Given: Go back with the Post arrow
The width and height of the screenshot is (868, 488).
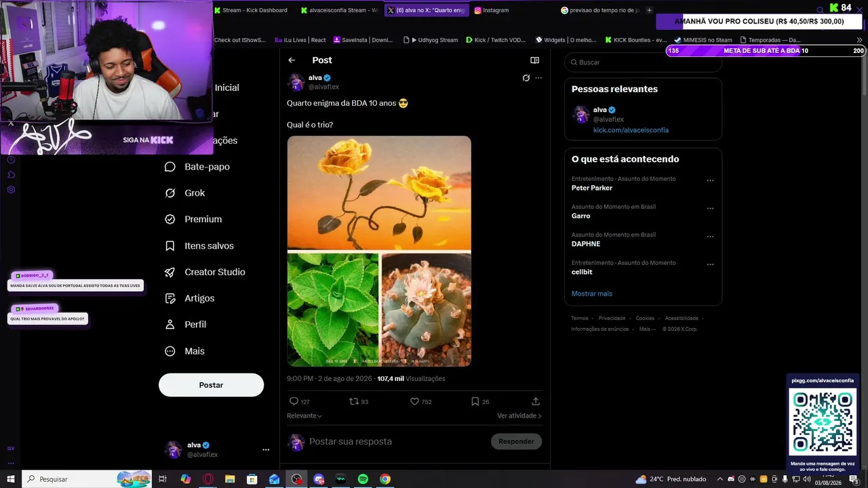Looking at the screenshot, I should [x=292, y=60].
